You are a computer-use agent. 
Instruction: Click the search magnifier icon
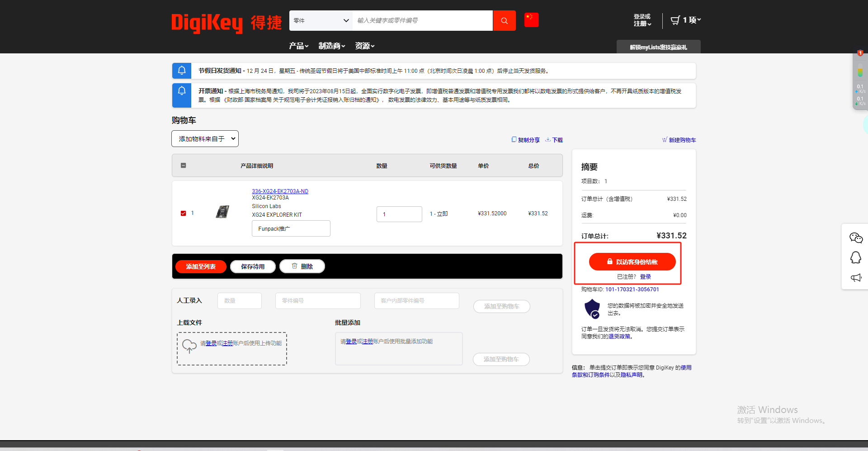point(504,20)
